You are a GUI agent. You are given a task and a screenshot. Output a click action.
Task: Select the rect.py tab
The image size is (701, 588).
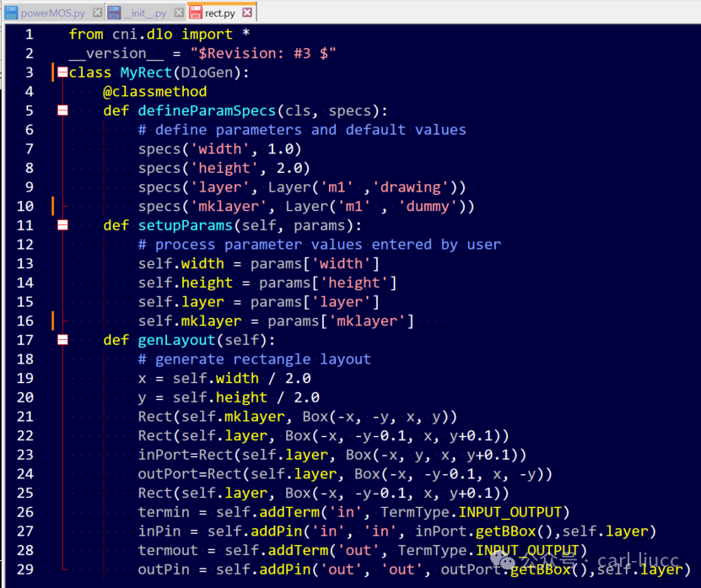click(x=220, y=13)
